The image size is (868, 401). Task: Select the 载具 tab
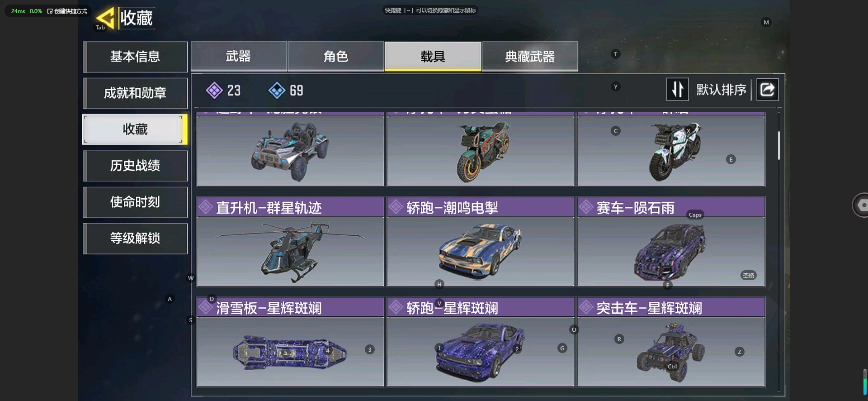click(x=433, y=56)
